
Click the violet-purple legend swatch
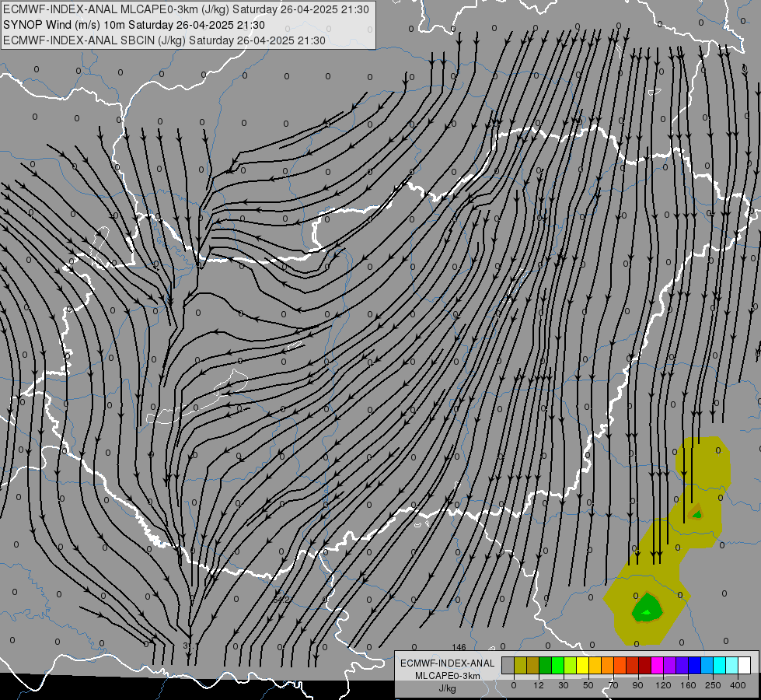(x=670, y=665)
